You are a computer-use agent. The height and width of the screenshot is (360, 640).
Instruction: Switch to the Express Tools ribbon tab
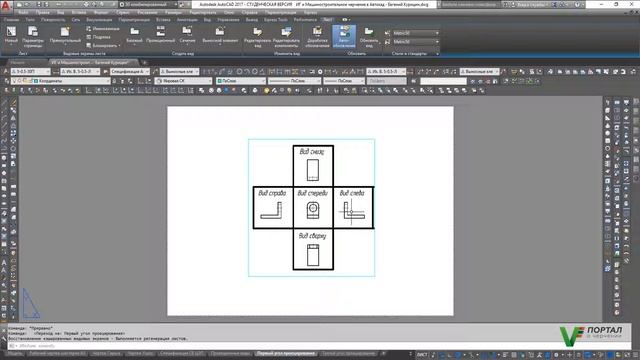pyautogui.click(x=276, y=20)
